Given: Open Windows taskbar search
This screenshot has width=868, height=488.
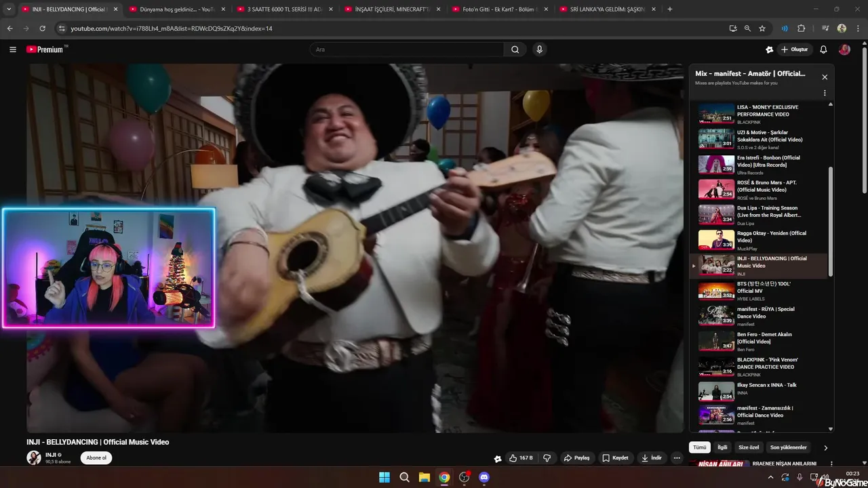Looking at the screenshot, I should pyautogui.click(x=404, y=477).
